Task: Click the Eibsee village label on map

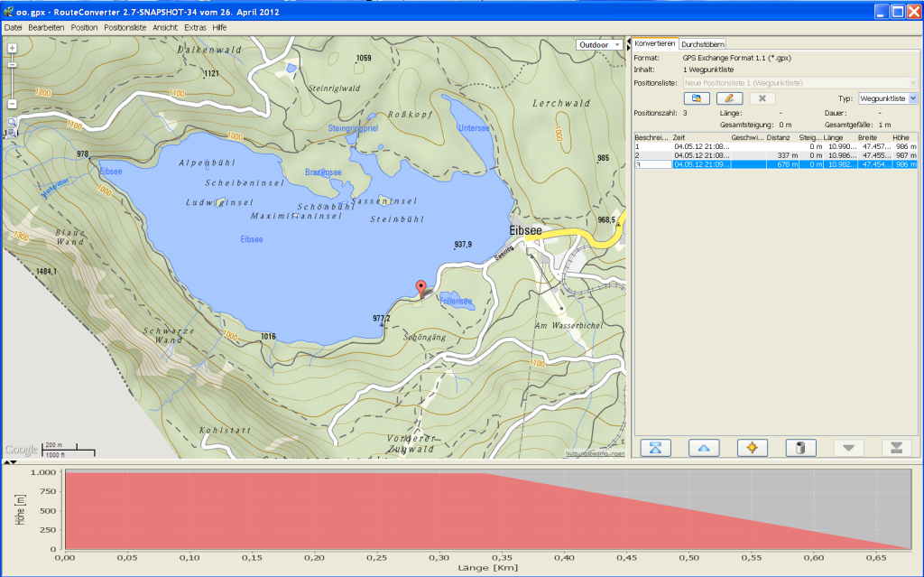Action: pos(525,230)
